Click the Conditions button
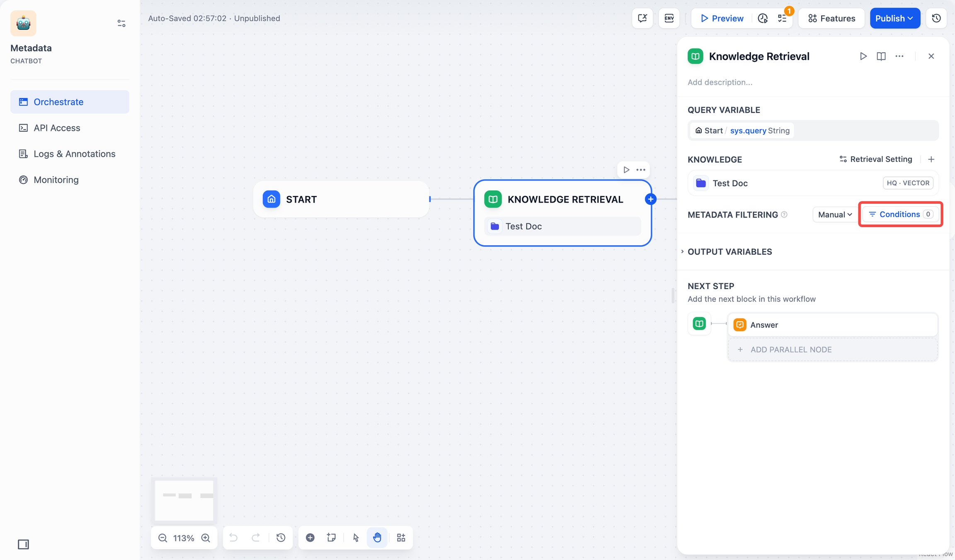Screen dimensions: 955x560 coord(900,214)
